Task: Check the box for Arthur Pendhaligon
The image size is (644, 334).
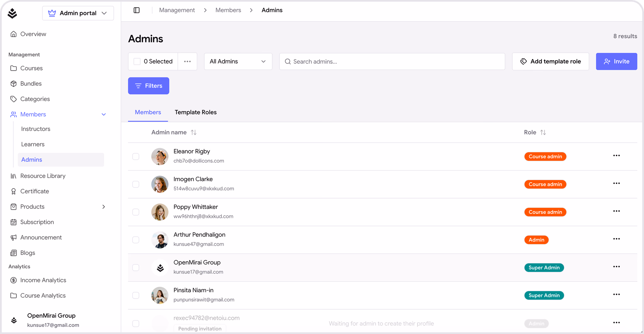Action: pos(136,240)
